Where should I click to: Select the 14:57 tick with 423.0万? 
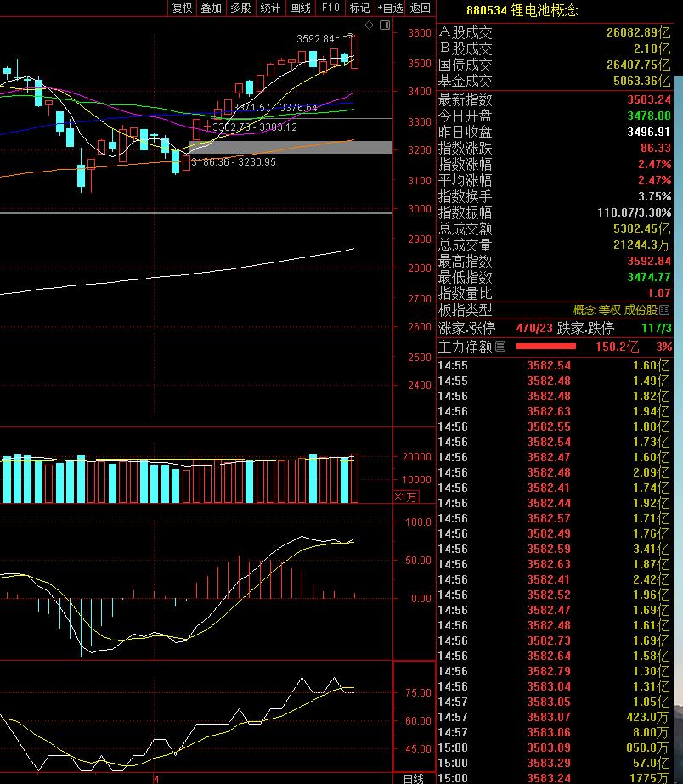click(554, 717)
